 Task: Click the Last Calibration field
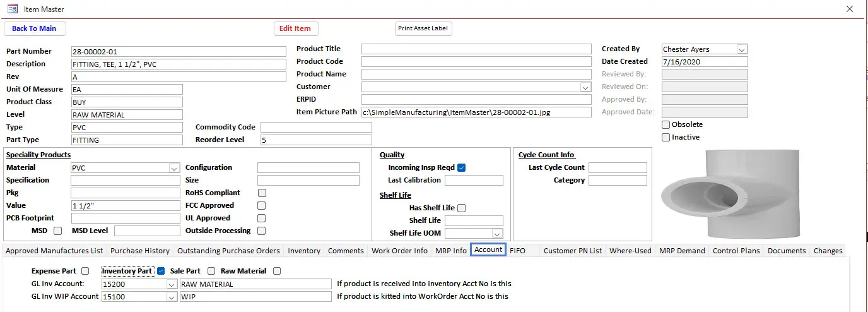pyautogui.click(x=474, y=181)
